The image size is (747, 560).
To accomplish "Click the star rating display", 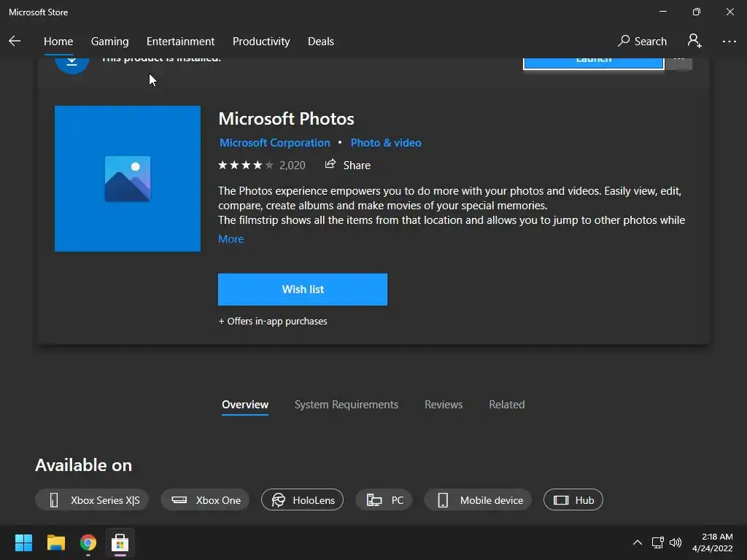I will (246, 166).
